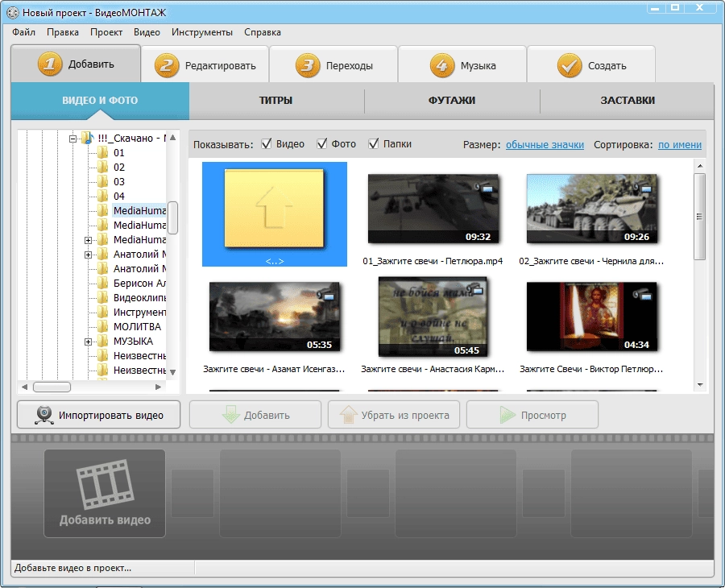Toggle the Папки checkbox

tap(373, 143)
